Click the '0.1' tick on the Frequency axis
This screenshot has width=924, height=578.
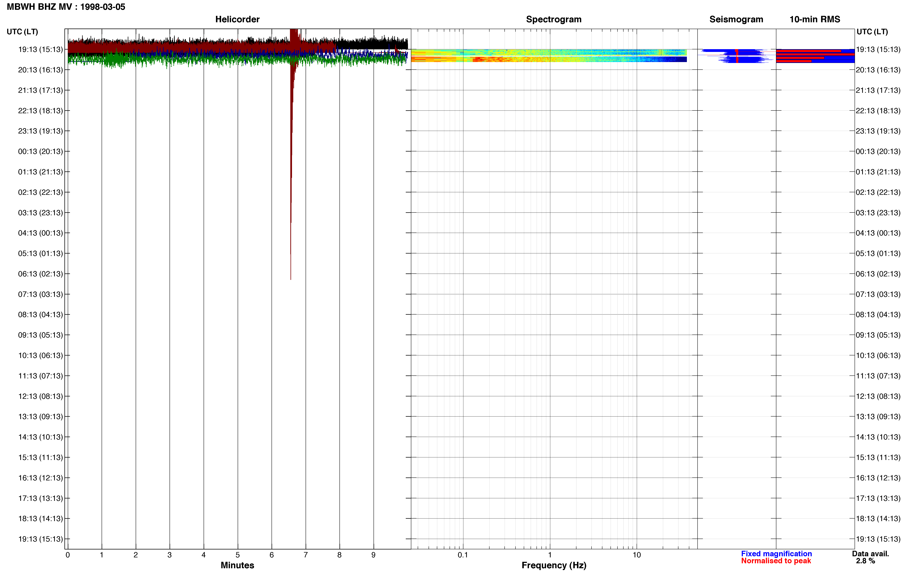(x=463, y=555)
